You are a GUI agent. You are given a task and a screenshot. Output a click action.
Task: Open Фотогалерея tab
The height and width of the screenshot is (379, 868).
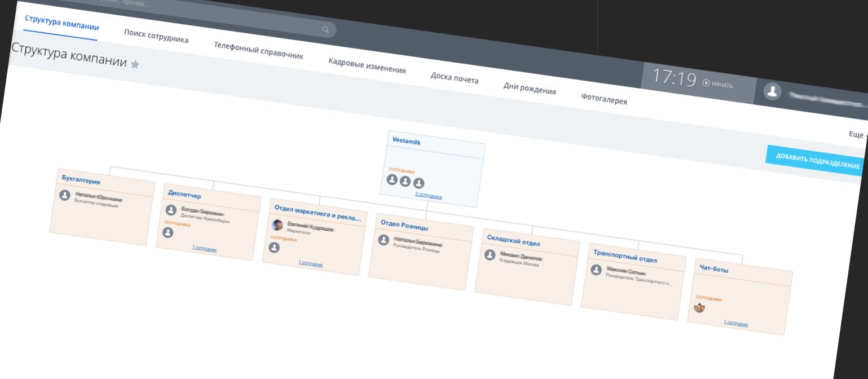604,99
